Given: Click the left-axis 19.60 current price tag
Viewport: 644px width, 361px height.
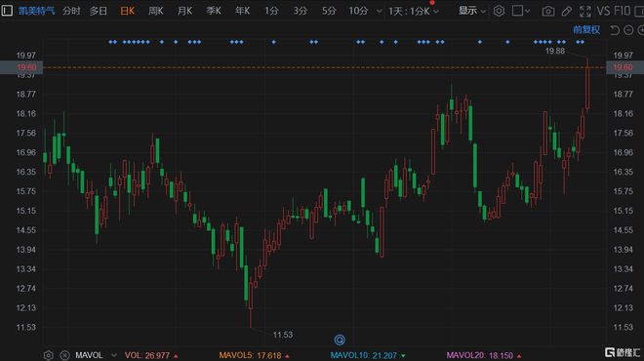Looking at the screenshot, I should (21, 67).
